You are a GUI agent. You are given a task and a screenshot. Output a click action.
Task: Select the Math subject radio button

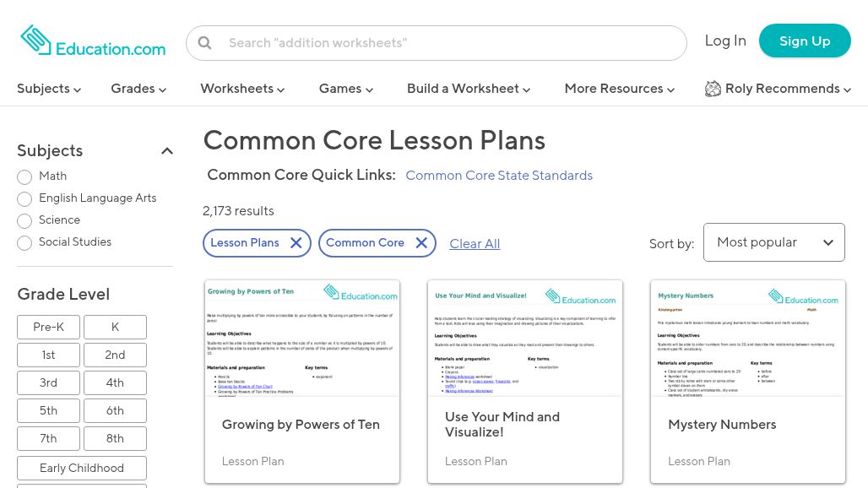[x=24, y=177]
